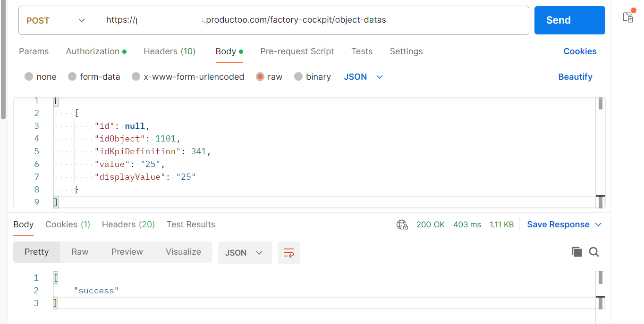
Task: Show the response Headers (20) tab
Action: click(x=128, y=224)
